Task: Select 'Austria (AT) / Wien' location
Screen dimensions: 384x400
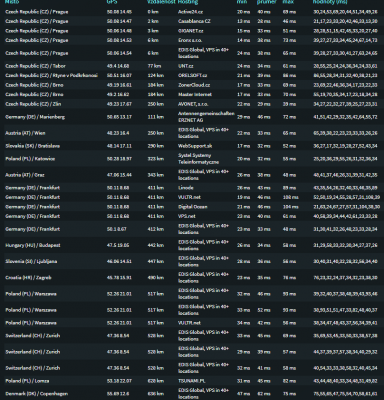Action: coord(25,133)
